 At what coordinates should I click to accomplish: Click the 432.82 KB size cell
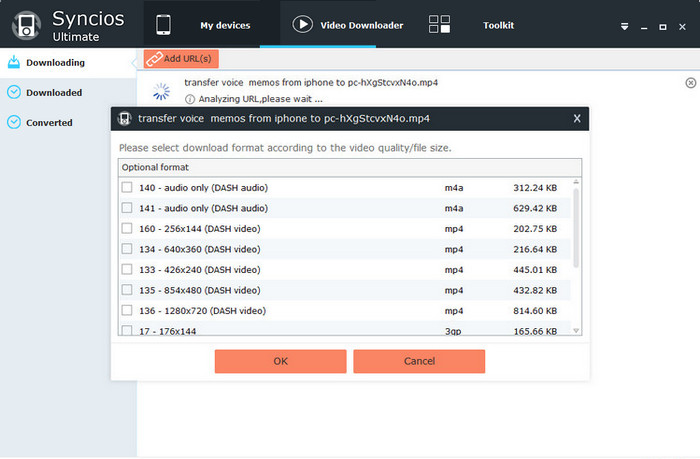tap(535, 291)
